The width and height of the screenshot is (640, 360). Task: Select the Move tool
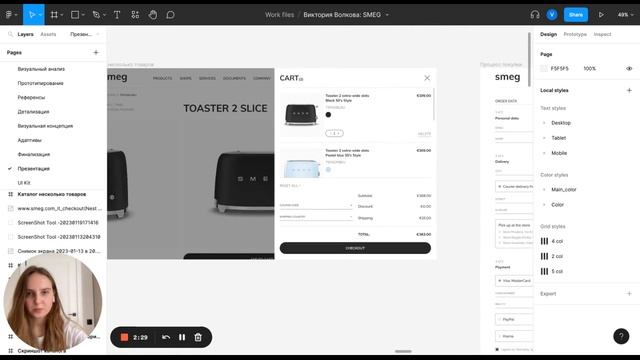(31, 15)
